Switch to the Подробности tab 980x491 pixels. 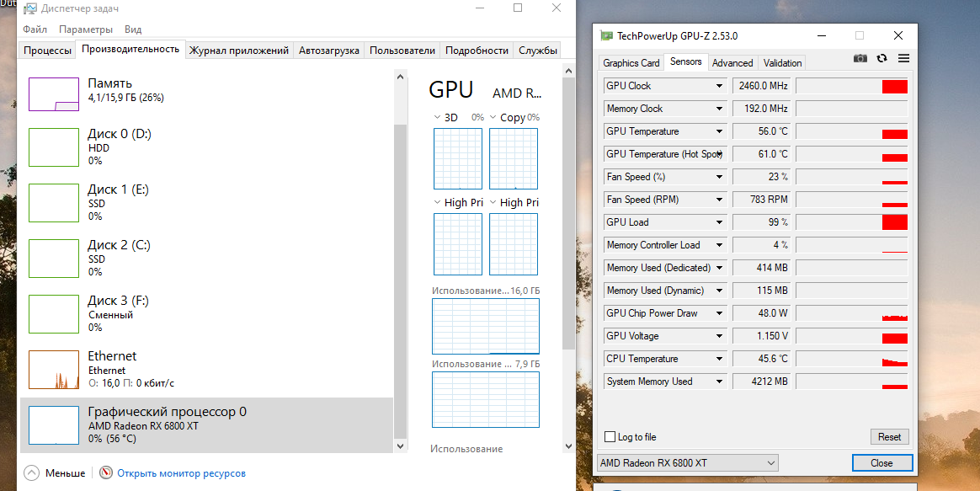(x=477, y=51)
